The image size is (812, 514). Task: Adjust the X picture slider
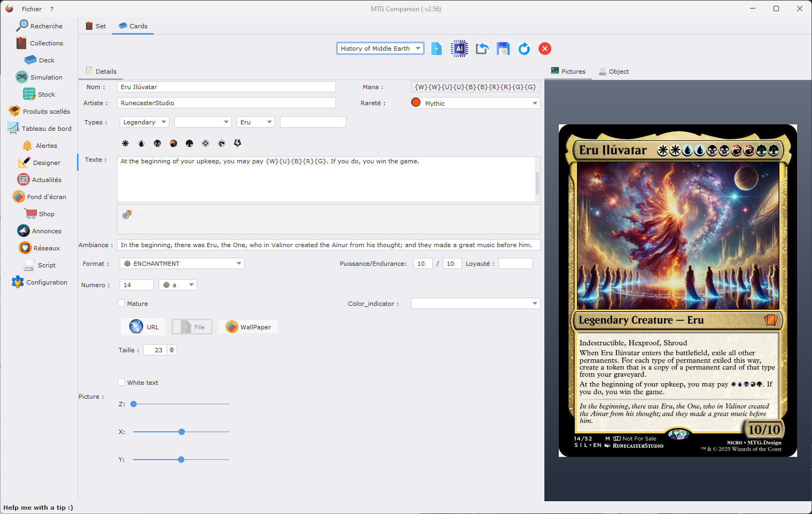182,432
